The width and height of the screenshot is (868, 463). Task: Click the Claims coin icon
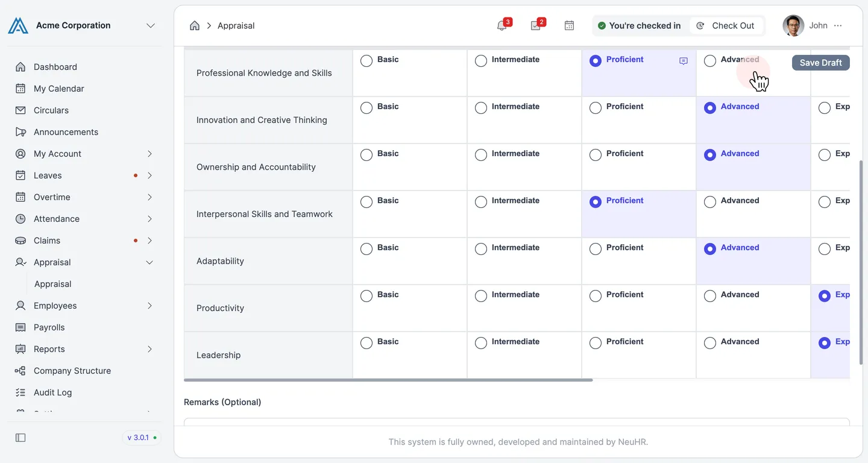(x=20, y=241)
